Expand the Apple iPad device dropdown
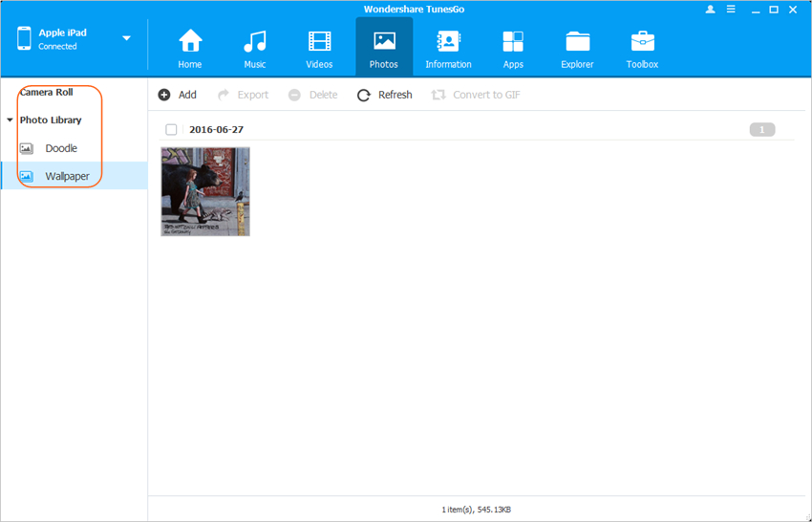812x522 pixels. [126, 38]
